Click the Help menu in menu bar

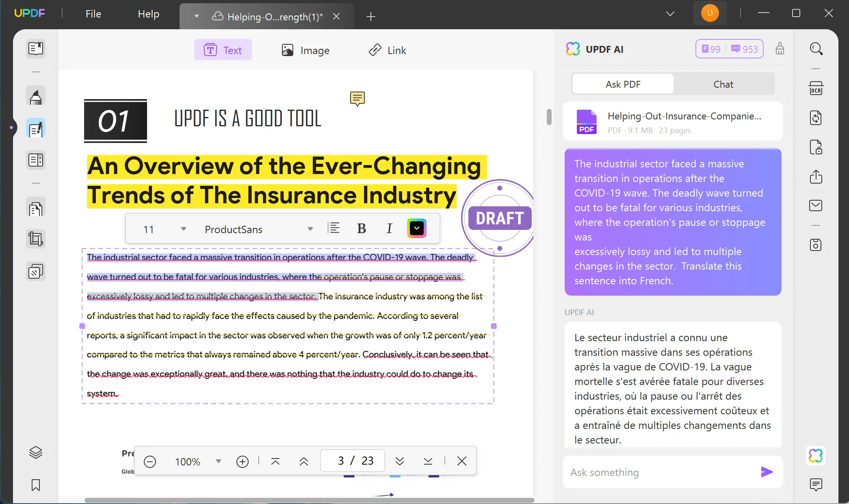[149, 13]
